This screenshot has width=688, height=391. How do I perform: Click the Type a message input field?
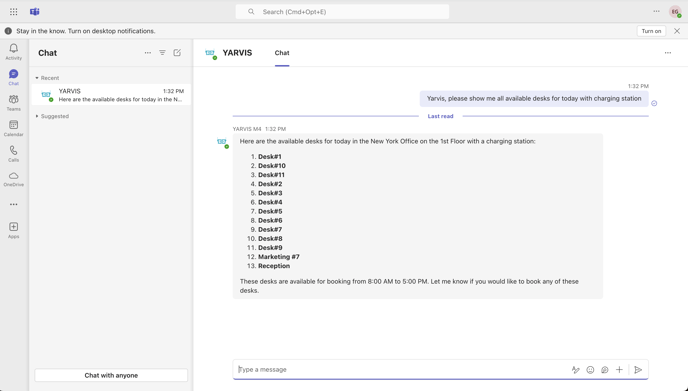click(401, 369)
